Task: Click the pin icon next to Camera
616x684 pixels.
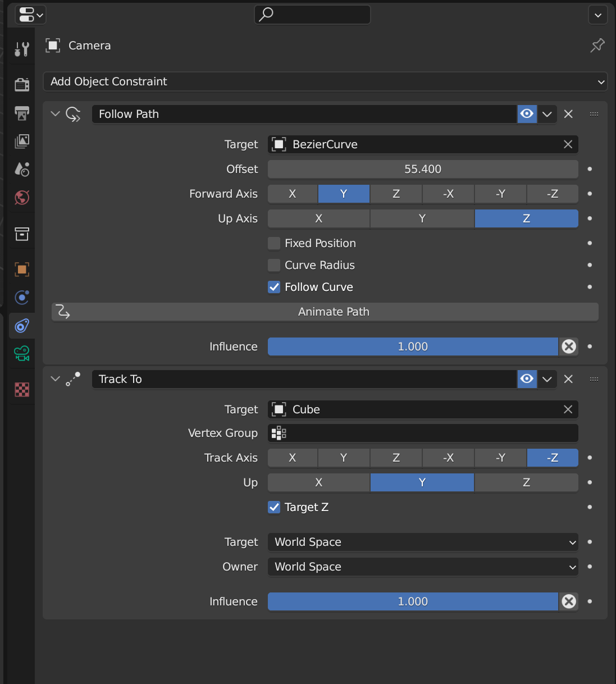Action: [x=597, y=45]
